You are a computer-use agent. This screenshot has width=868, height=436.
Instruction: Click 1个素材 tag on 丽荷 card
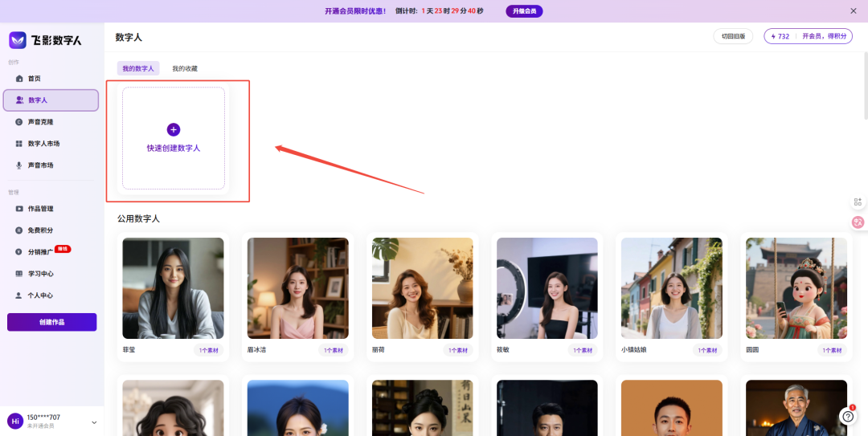click(x=458, y=350)
